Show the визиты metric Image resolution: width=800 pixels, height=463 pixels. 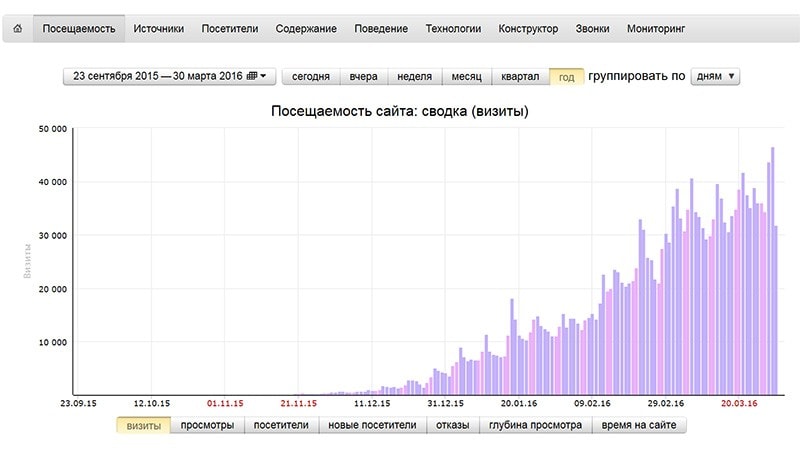[143, 425]
